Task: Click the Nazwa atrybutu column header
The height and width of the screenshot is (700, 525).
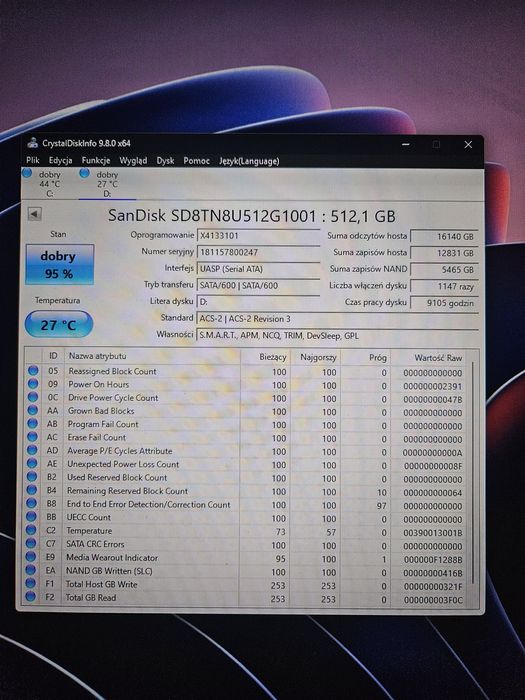Action: 152,356
